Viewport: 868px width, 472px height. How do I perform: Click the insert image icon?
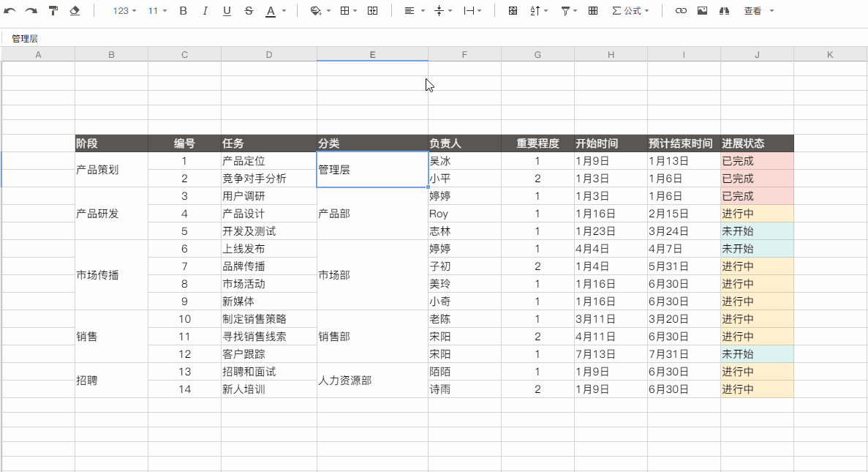[x=702, y=10]
